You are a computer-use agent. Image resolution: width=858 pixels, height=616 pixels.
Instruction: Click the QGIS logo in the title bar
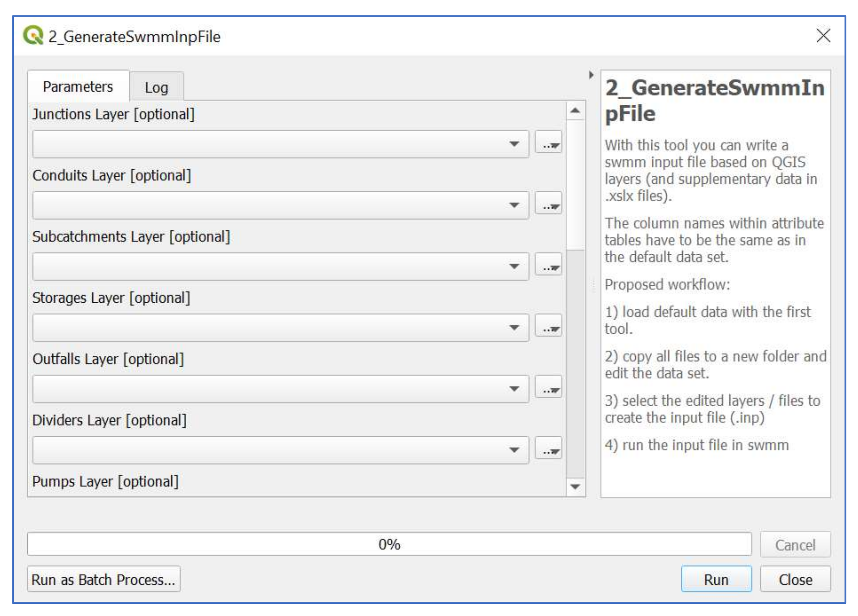click(33, 35)
